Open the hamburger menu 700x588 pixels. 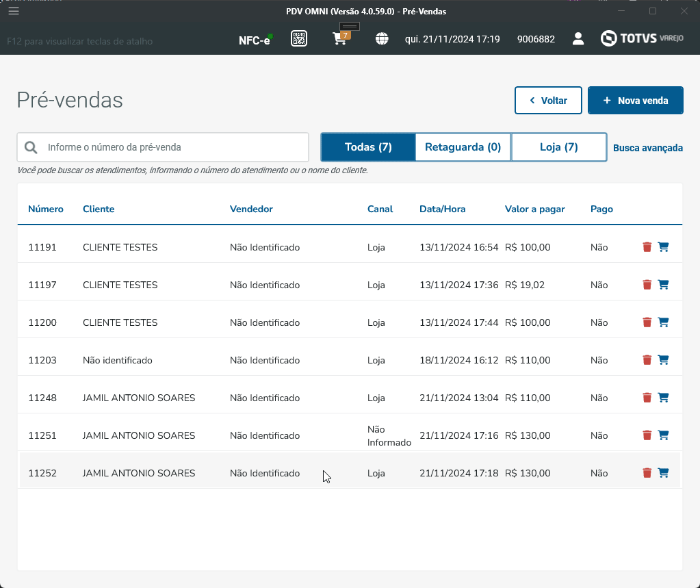point(14,11)
